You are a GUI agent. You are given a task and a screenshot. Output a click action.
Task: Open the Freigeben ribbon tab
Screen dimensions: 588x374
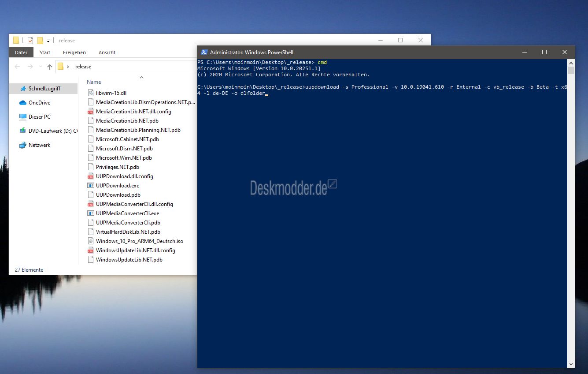point(74,52)
